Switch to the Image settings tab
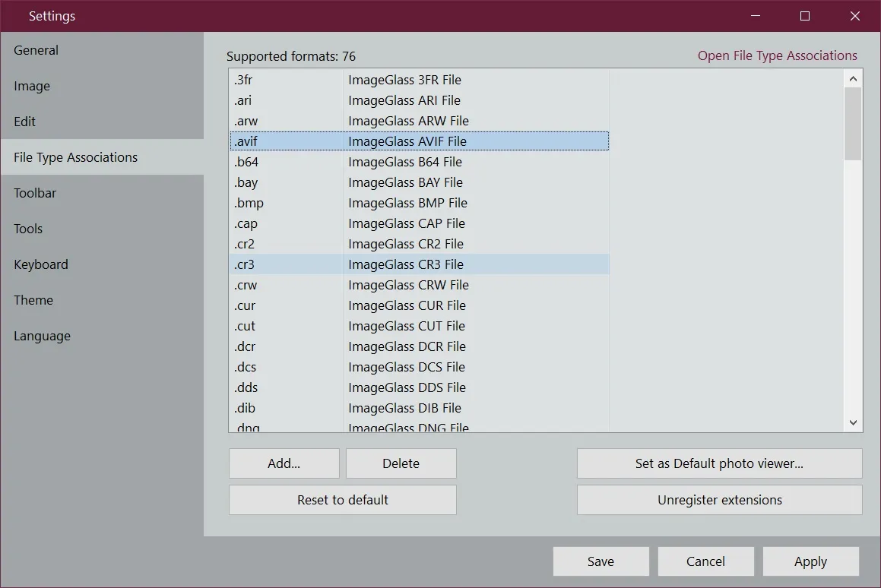Viewport: 881px width, 588px height. point(102,86)
